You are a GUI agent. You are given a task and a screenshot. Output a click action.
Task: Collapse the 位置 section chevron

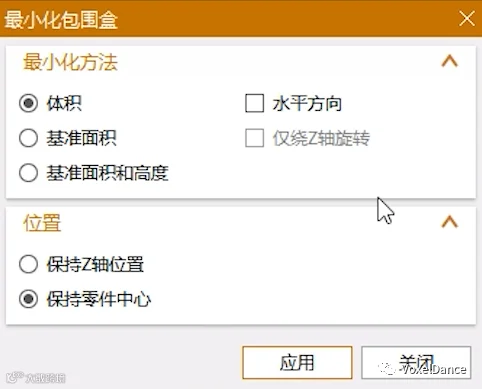(x=450, y=222)
